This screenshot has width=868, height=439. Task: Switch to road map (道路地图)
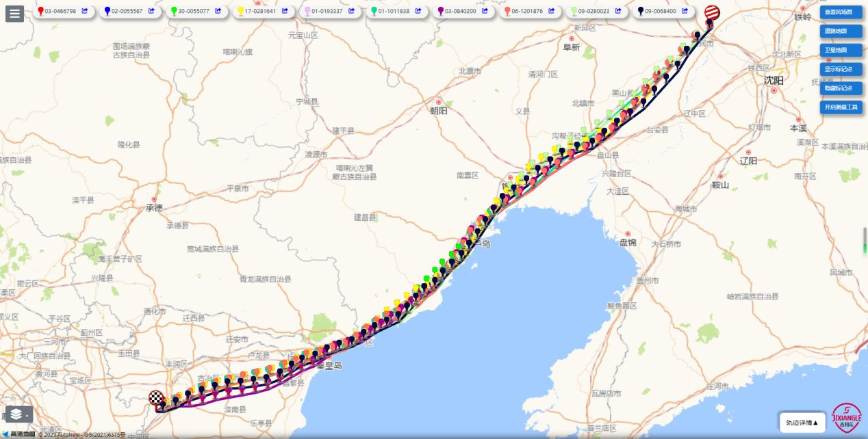click(x=841, y=31)
